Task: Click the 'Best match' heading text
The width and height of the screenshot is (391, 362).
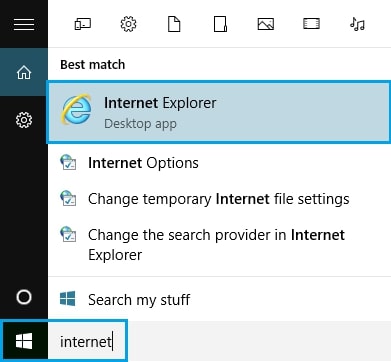Action: click(93, 65)
